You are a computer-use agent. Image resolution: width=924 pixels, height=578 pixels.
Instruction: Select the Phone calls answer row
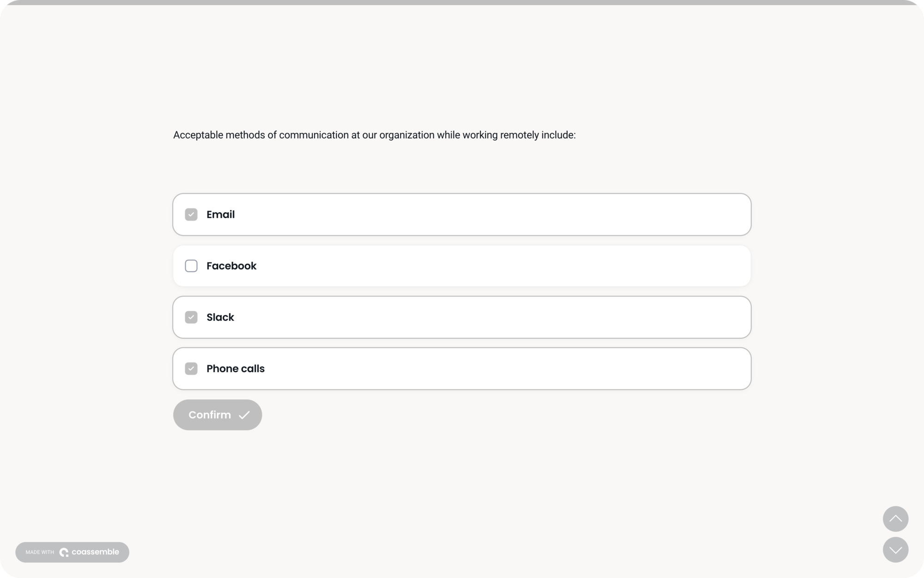click(x=462, y=369)
